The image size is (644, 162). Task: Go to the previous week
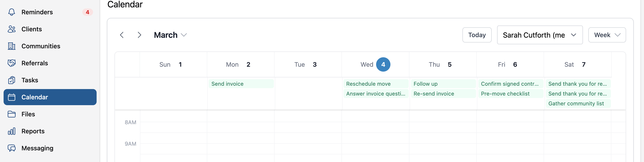122,35
